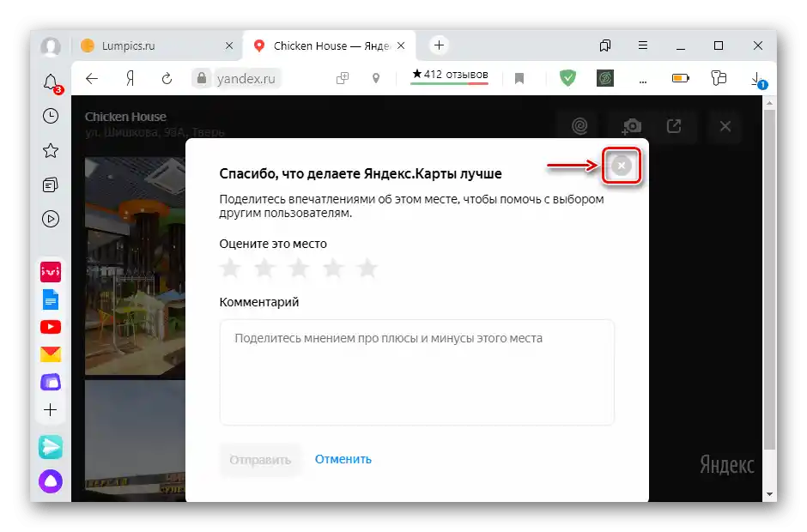This screenshot has width=807, height=532.
Task: Open the messenger sidebar icon
Action: [51, 447]
